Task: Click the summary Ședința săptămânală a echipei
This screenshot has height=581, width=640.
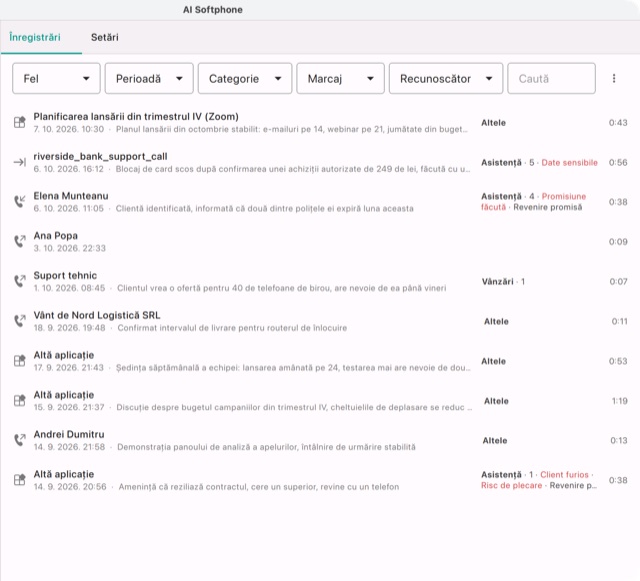Action: (x=293, y=368)
